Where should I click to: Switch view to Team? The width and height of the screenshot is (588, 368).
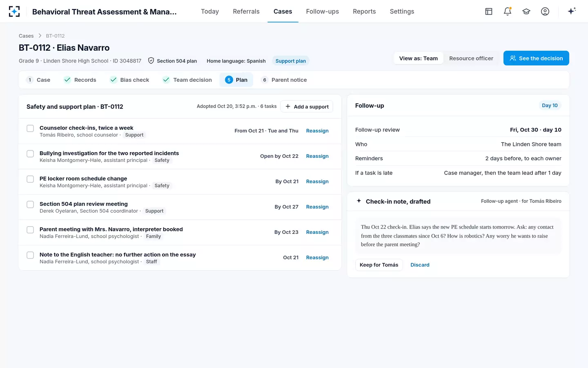pos(419,58)
